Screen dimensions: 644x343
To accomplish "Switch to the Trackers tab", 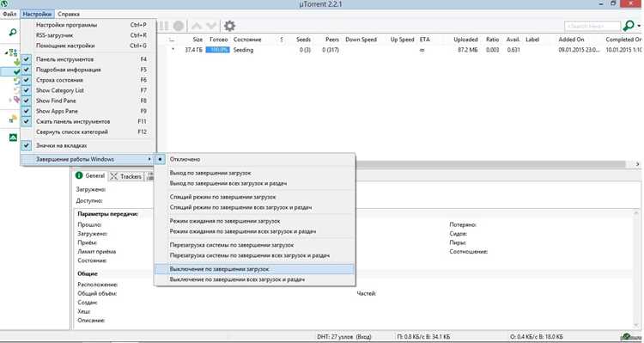I will pos(126,176).
